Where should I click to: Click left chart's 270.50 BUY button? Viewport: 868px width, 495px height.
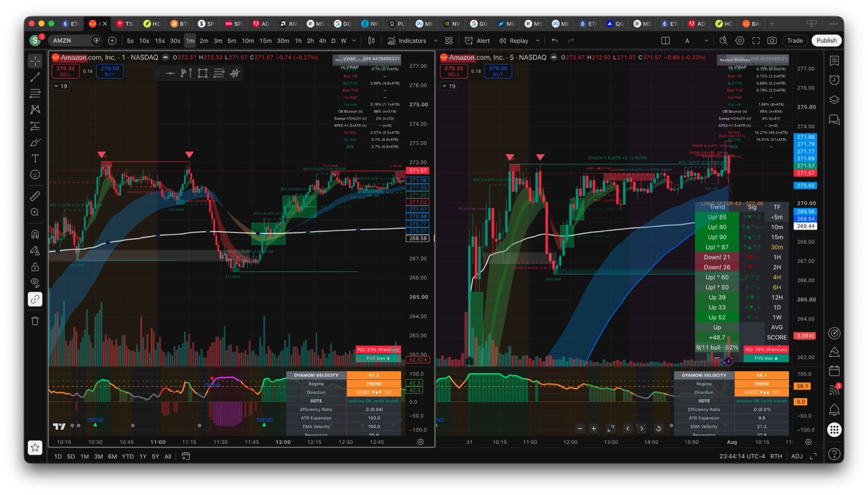coord(110,71)
